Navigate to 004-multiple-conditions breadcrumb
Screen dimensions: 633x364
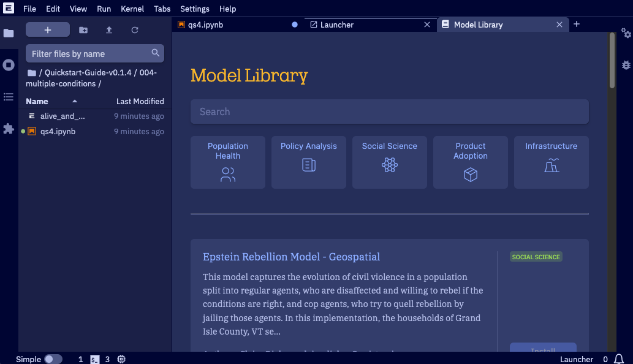click(91, 78)
